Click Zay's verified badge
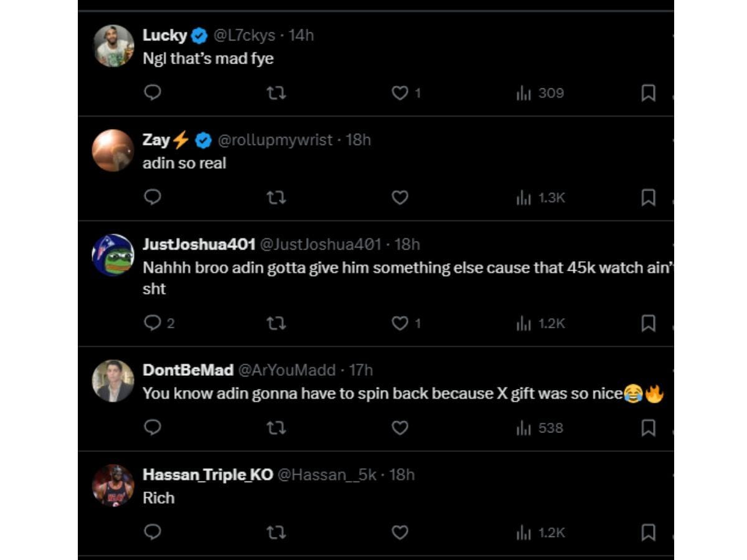The width and height of the screenshot is (747, 560). pyautogui.click(x=203, y=140)
